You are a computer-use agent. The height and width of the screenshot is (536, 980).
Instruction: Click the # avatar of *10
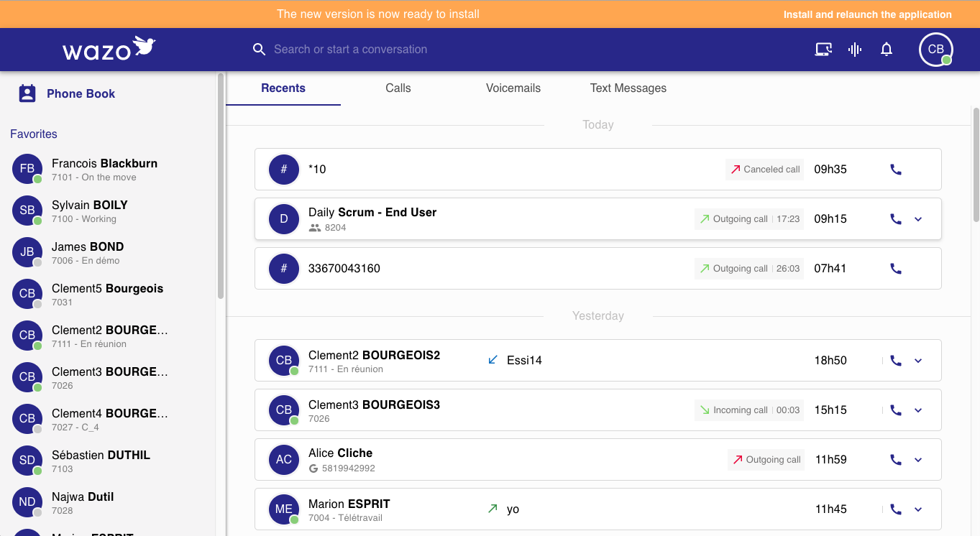[284, 170]
